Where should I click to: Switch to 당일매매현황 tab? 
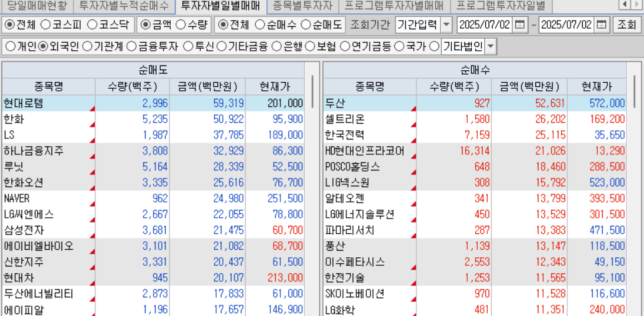36,5
